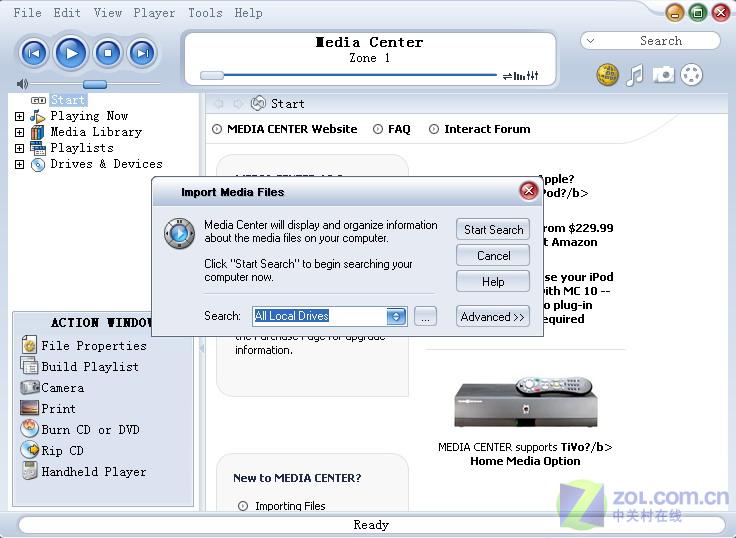
Task: Click the back navigation arrow
Action: tap(219, 104)
